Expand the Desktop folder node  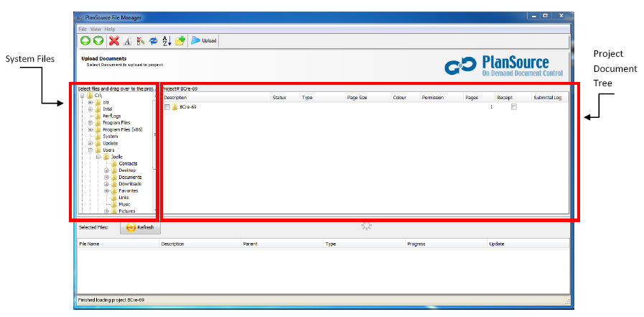pyautogui.click(x=106, y=170)
